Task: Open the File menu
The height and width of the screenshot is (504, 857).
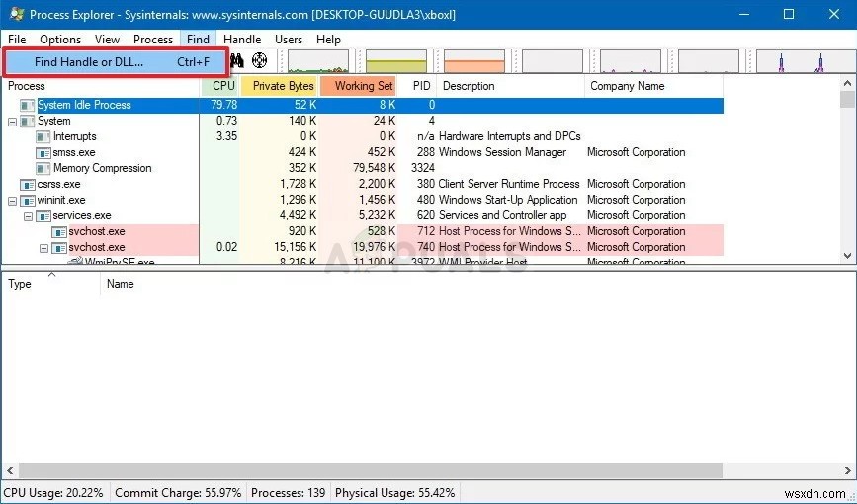Action: click(x=17, y=40)
